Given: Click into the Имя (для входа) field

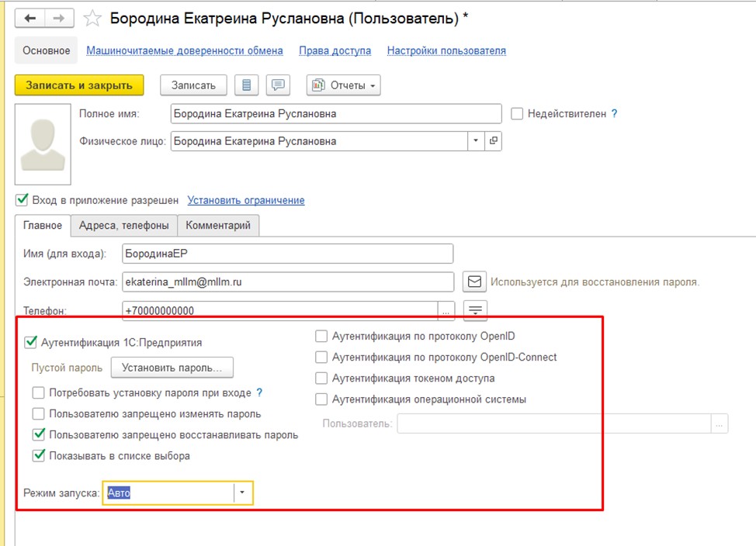Looking at the screenshot, I should [287, 254].
